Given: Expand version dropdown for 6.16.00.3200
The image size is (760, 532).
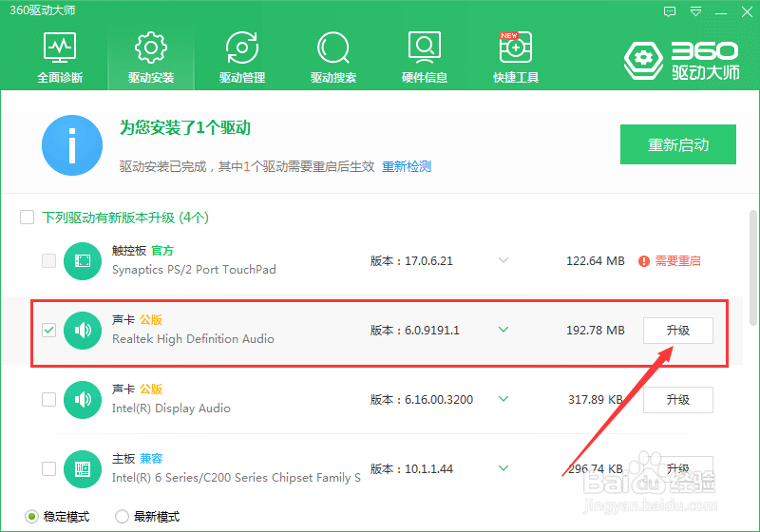Looking at the screenshot, I should coord(503,399).
